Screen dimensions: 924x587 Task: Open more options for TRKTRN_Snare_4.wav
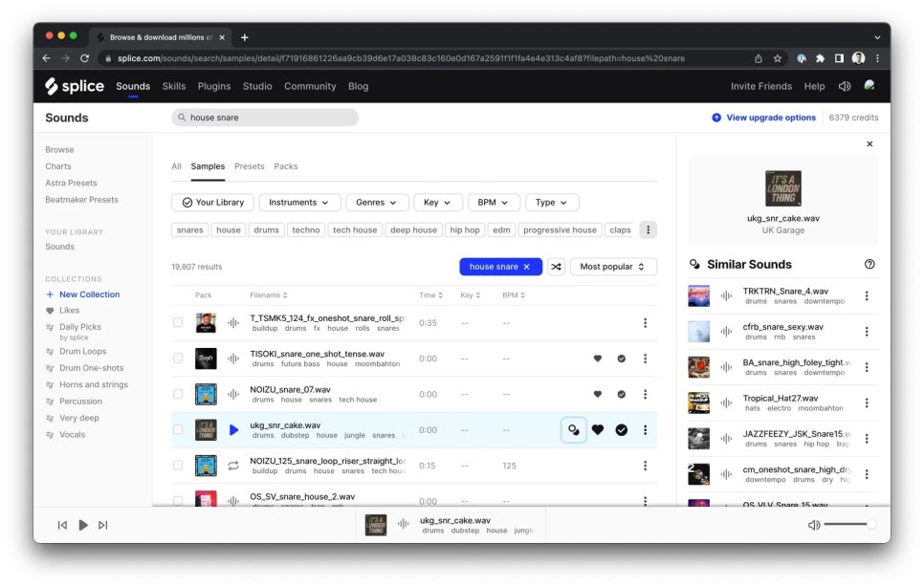coord(867,295)
